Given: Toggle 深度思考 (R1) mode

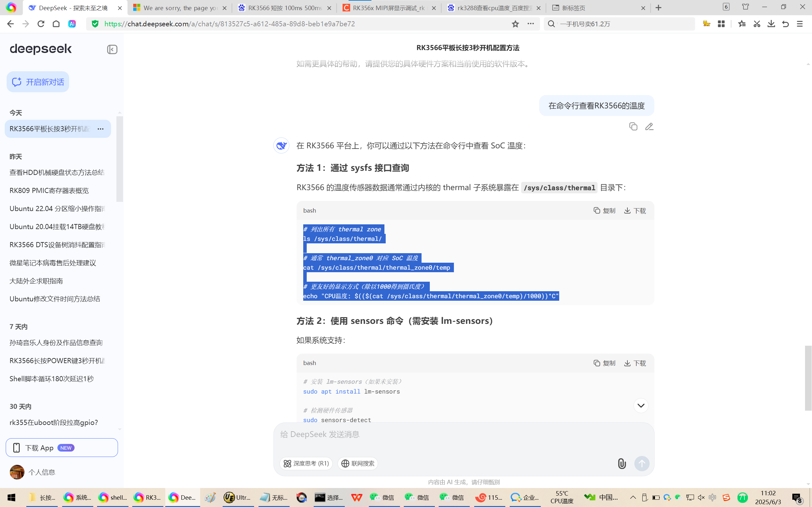Looking at the screenshot, I should click(x=306, y=463).
